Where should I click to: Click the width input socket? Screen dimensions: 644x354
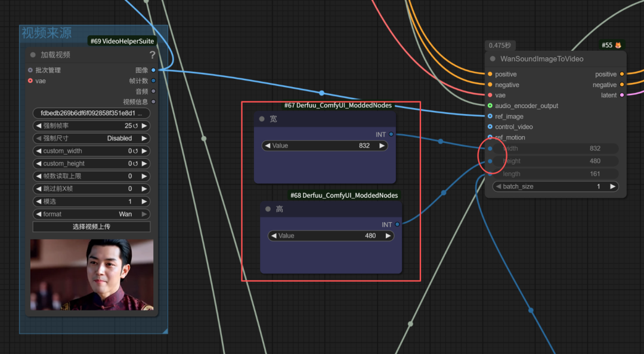click(490, 149)
